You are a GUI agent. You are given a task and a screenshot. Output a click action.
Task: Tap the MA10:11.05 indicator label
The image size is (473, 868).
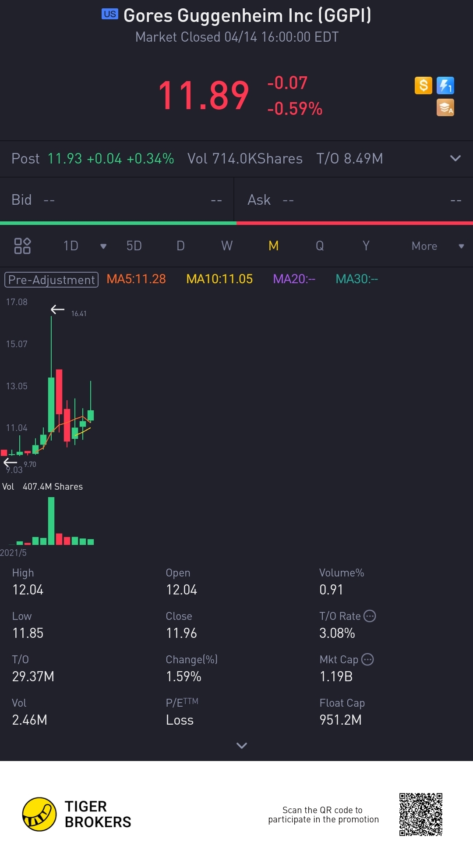point(219,279)
